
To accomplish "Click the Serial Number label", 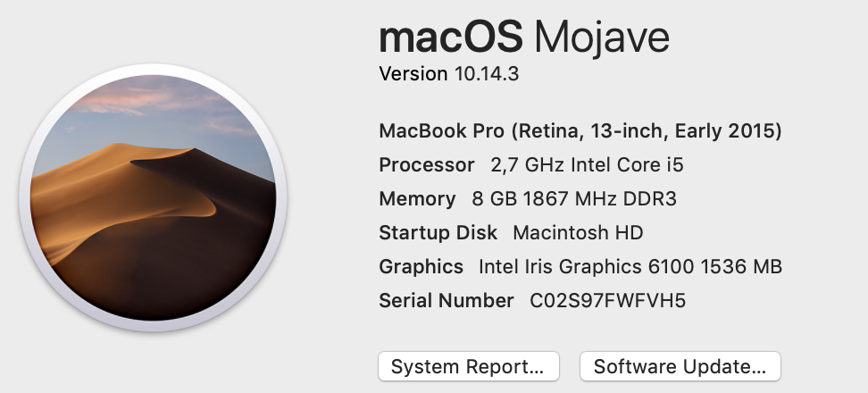I will 447,301.
